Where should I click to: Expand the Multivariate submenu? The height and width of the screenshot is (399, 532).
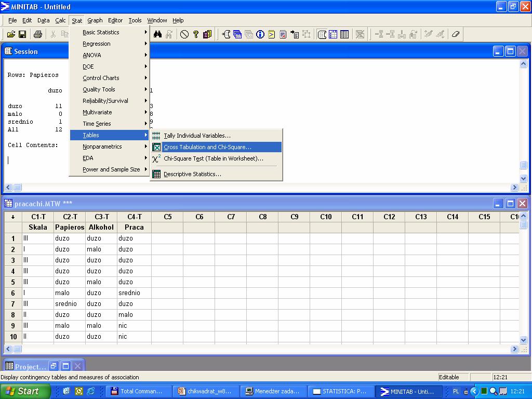pyautogui.click(x=109, y=112)
